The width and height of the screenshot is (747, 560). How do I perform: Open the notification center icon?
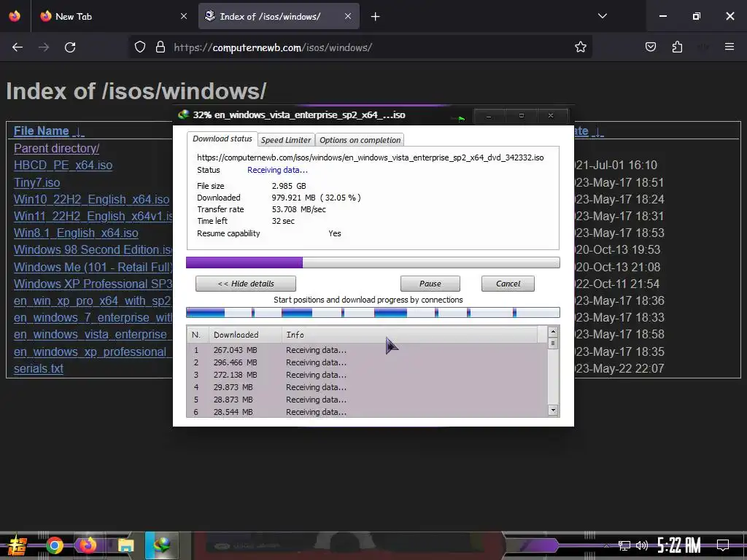coord(723,545)
